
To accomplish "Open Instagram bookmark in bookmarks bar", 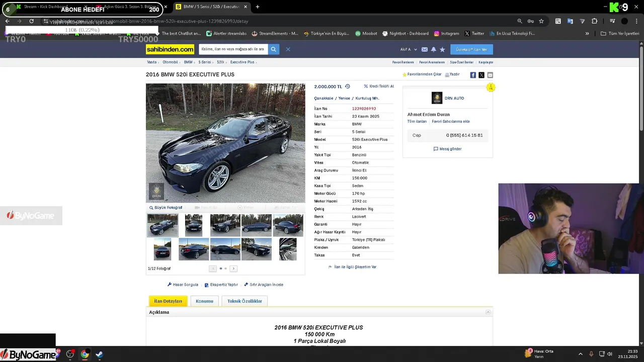I will [x=446, y=34].
